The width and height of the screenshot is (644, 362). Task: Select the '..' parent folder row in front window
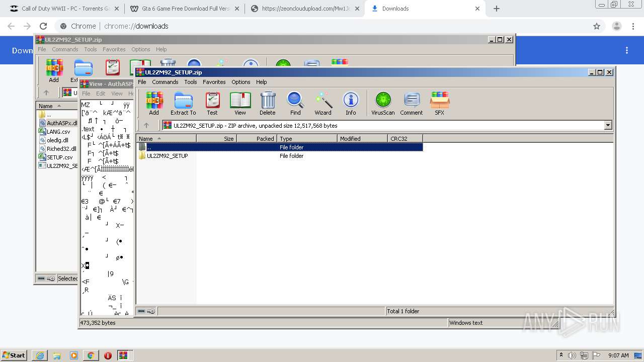click(280, 147)
